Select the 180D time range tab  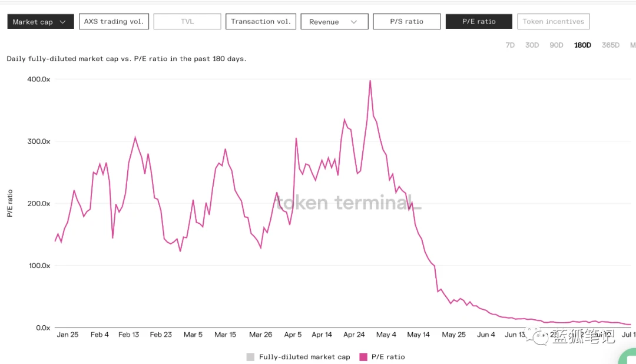pyautogui.click(x=582, y=45)
